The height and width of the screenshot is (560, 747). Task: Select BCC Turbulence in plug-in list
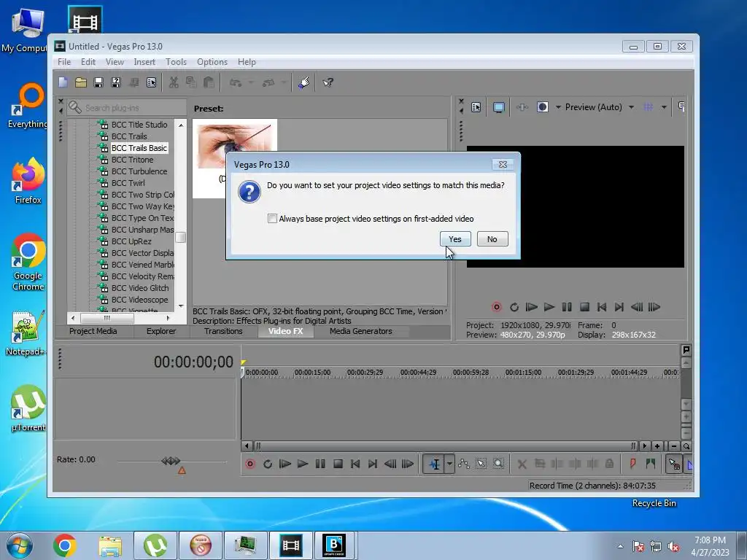click(139, 171)
